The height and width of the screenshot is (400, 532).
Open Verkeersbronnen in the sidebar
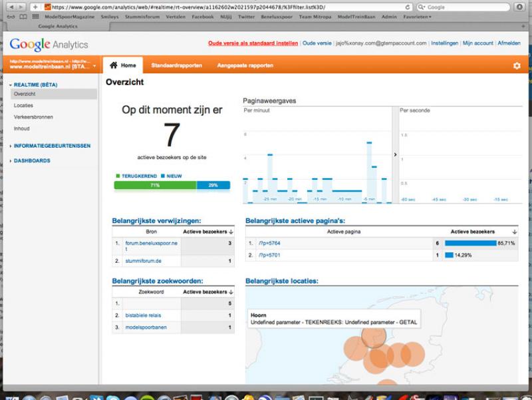33,117
